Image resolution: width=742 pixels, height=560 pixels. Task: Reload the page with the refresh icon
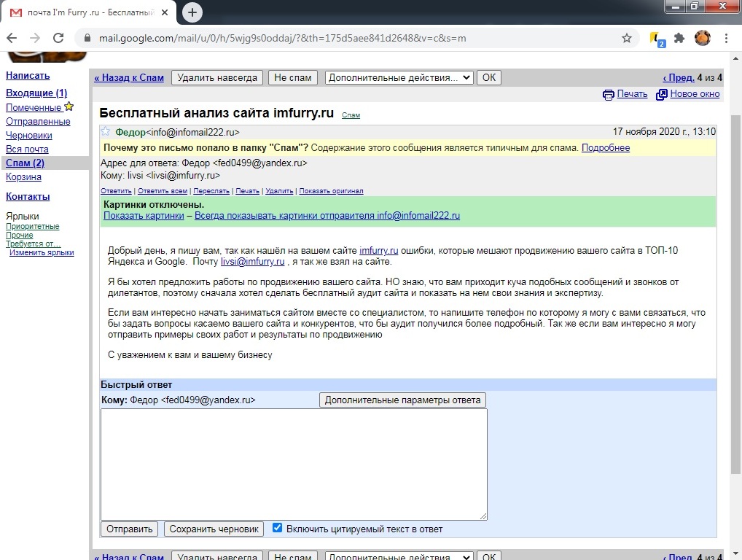click(x=59, y=38)
